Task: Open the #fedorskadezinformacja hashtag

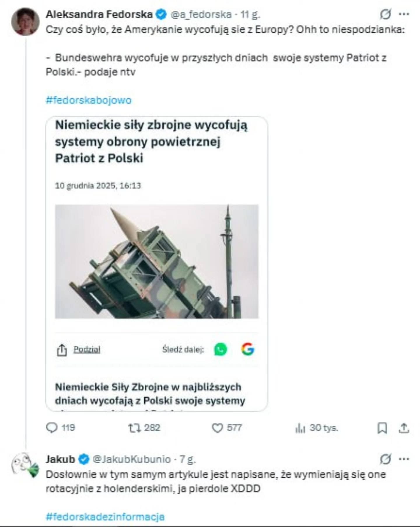Action: pos(105,516)
